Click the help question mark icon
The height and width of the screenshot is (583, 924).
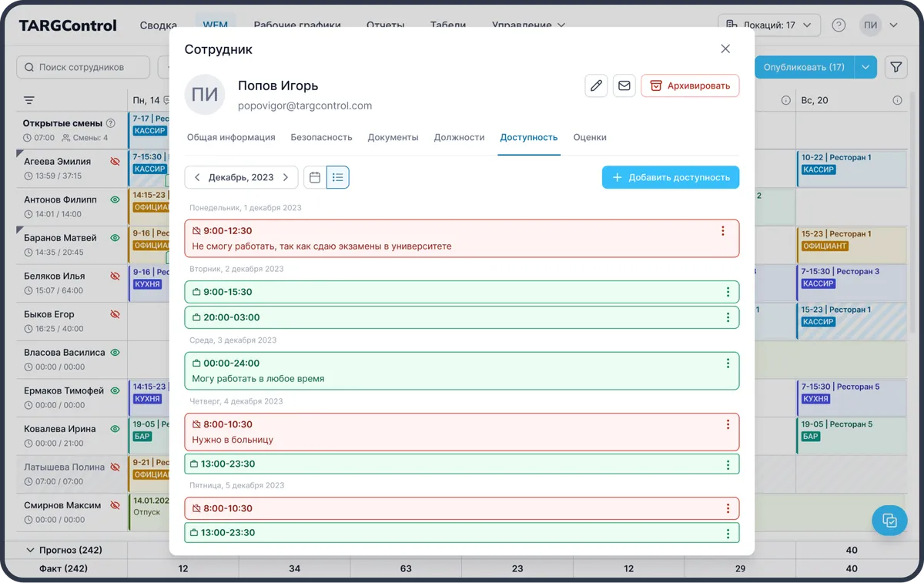coord(839,25)
